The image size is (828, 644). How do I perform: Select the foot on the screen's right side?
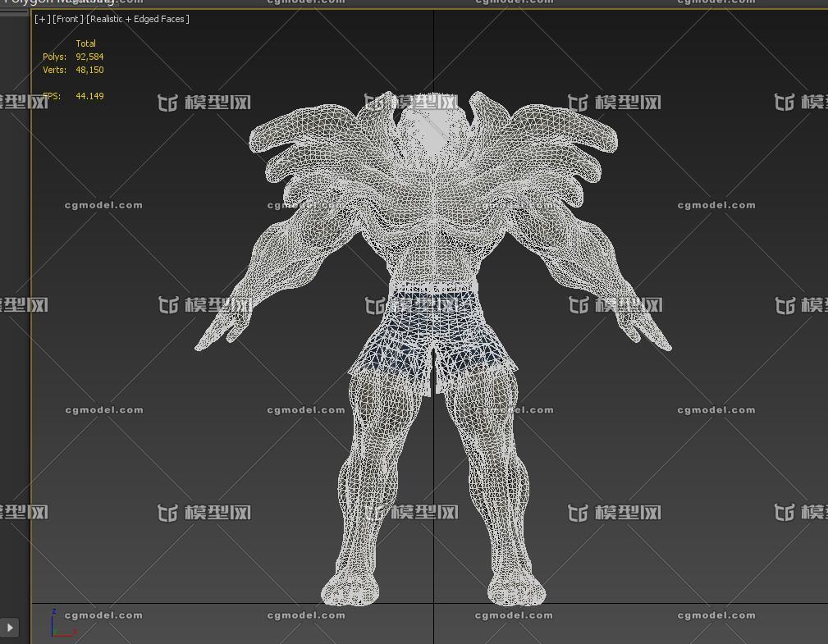[x=516, y=588]
